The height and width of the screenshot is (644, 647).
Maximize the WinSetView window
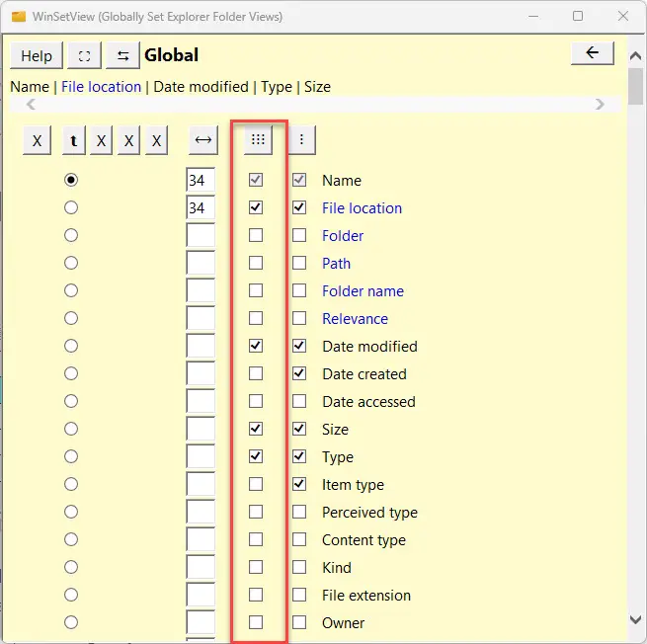578,16
